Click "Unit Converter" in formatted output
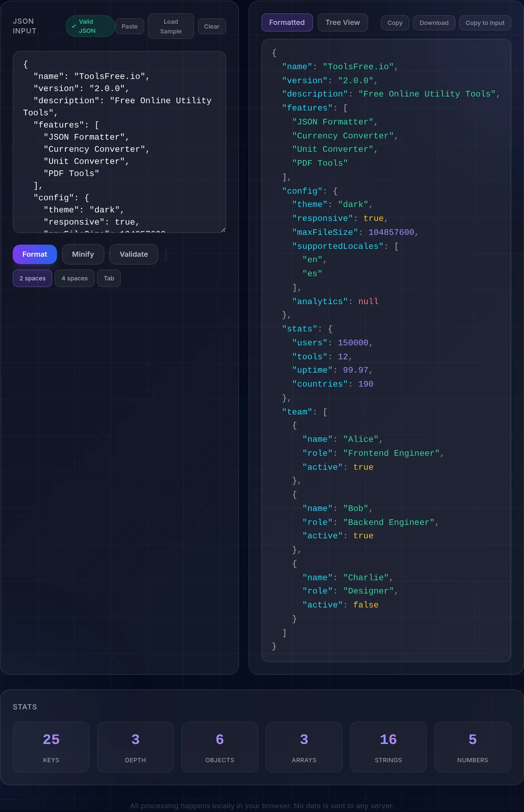 click(332, 149)
